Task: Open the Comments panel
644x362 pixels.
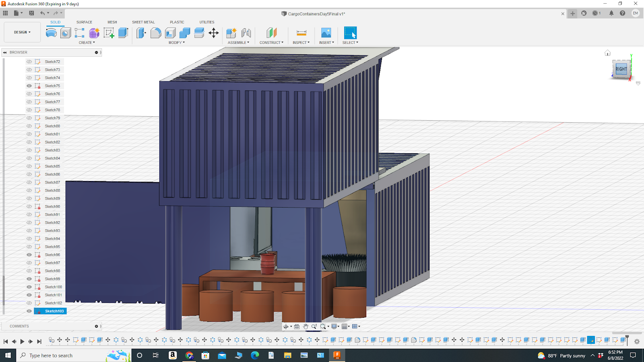Action: click(x=19, y=326)
